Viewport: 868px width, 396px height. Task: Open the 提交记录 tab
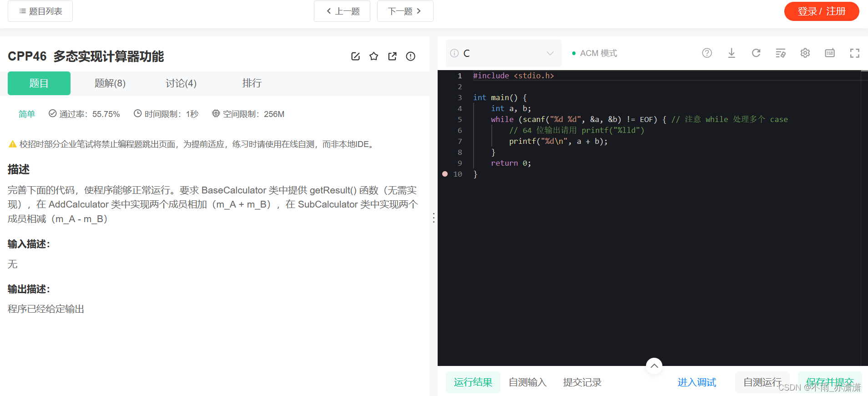pos(582,382)
